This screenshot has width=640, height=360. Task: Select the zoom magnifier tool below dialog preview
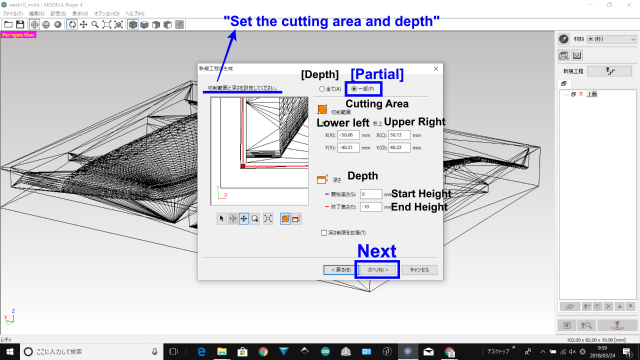(255, 219)
